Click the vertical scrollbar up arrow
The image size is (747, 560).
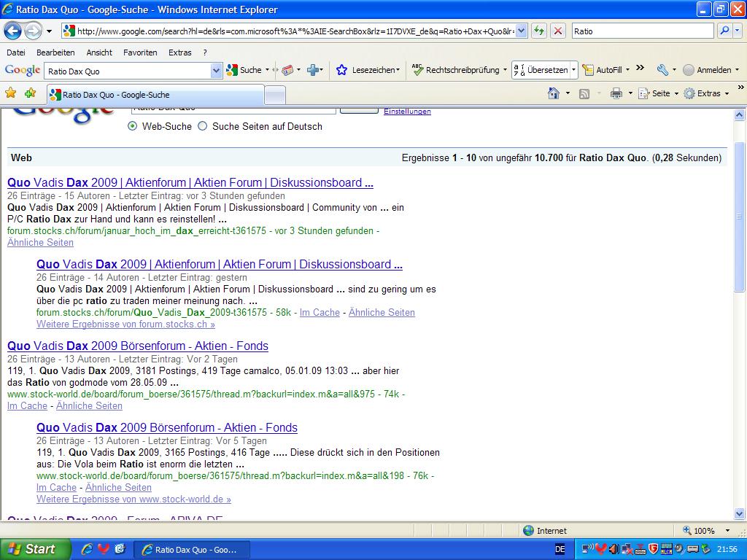[x=740, y=114]
